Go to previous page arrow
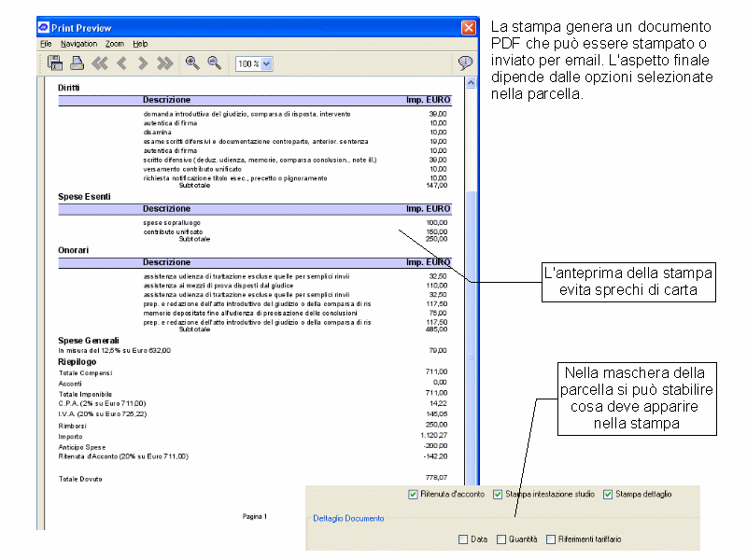Viewport: 747px width, 560px height. pyautogui.click(x=122, y=63)
